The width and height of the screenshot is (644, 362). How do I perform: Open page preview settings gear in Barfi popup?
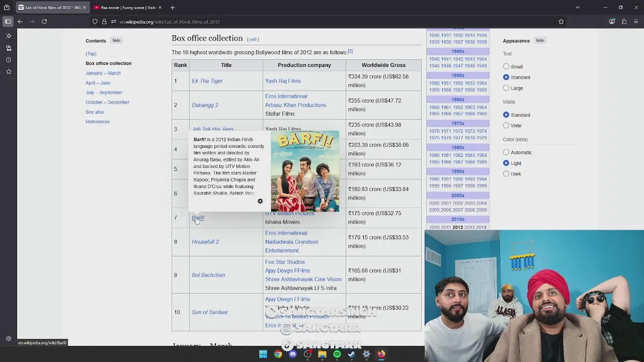point(260,201)
